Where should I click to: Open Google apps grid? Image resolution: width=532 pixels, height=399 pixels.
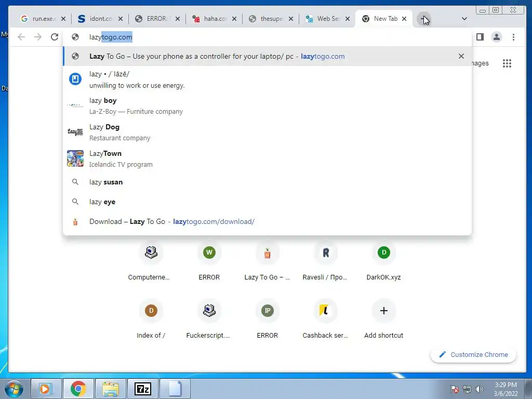[507, 63]
